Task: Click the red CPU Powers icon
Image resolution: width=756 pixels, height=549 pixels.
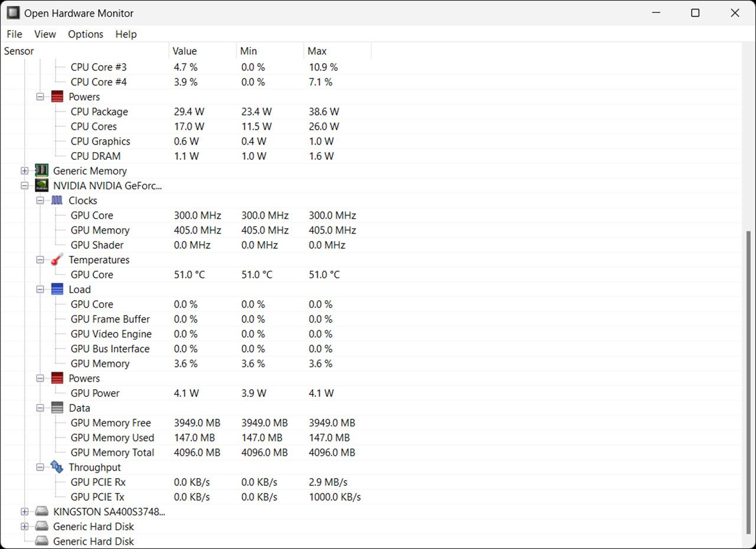Action: (57, 96)
